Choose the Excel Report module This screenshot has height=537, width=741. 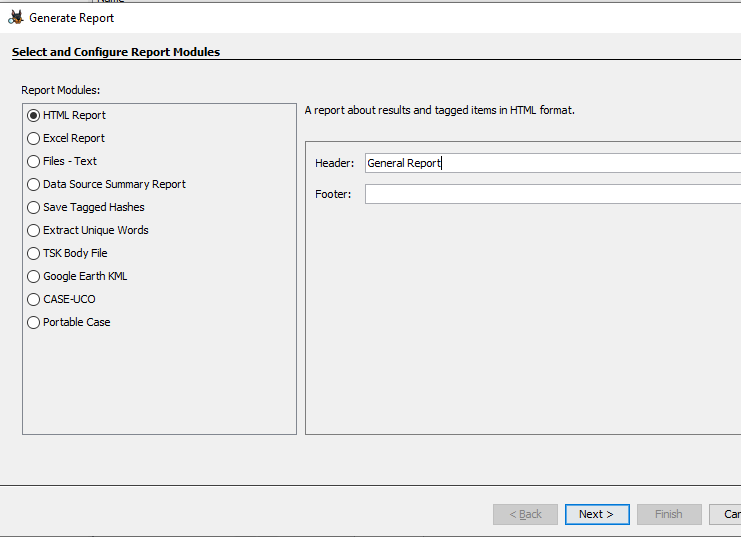pyautogui.click(x=34, y=138)
